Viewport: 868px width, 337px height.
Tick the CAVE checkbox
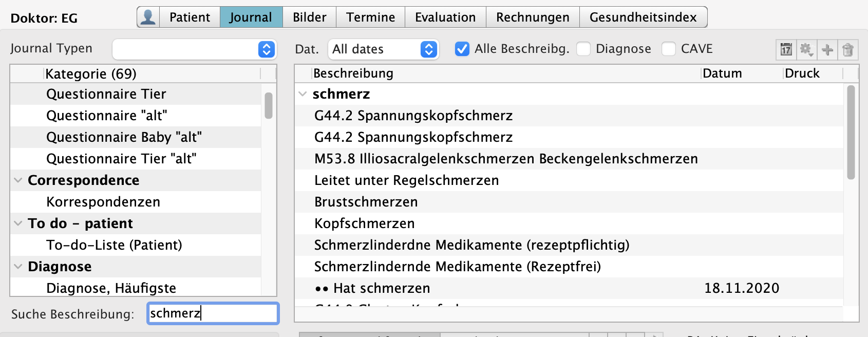click(669, 49)
